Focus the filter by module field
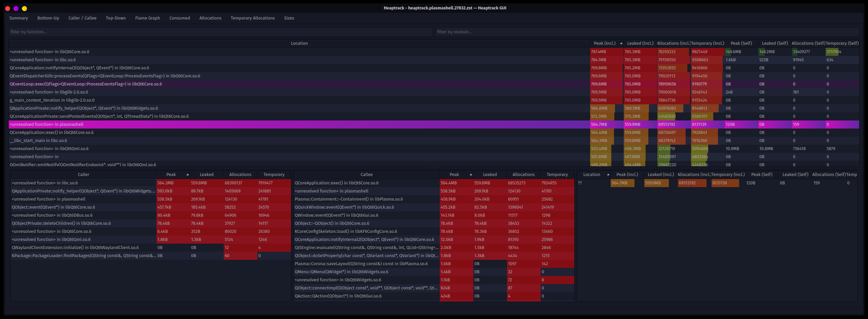This screenshot has height=319, width=868. [x=647, y=32]
